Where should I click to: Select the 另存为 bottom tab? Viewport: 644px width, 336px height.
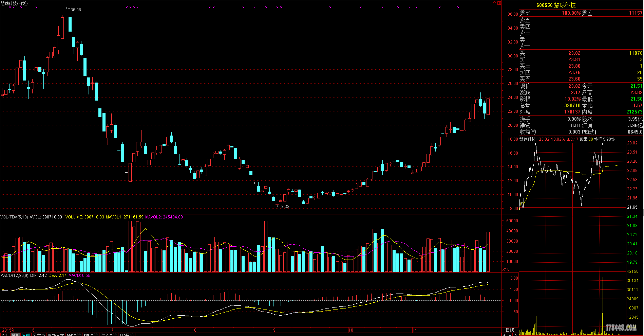click(x=39, y=335)
